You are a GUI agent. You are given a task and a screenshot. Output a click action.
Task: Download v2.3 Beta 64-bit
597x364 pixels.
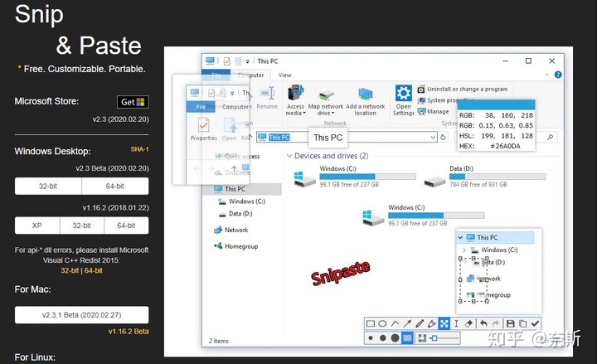coord(115,187)
